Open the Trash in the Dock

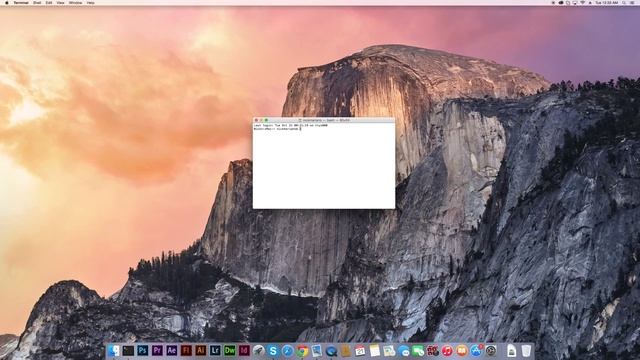pos(526,350)
